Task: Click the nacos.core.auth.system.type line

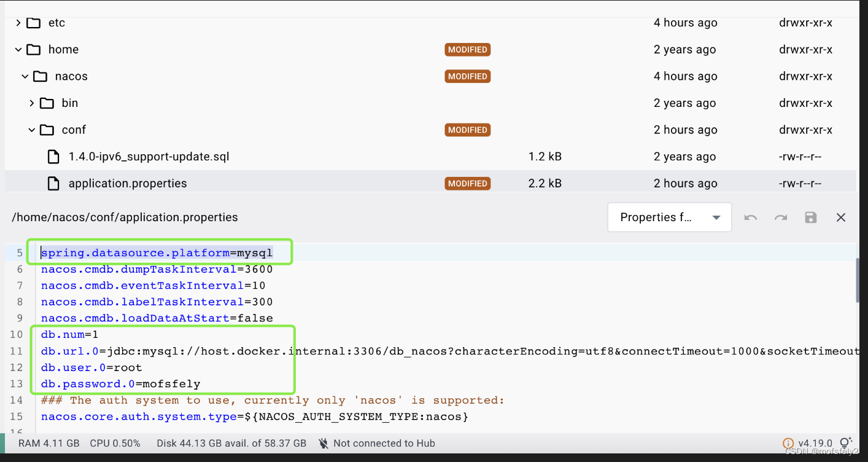Action: tap(255, 417)
